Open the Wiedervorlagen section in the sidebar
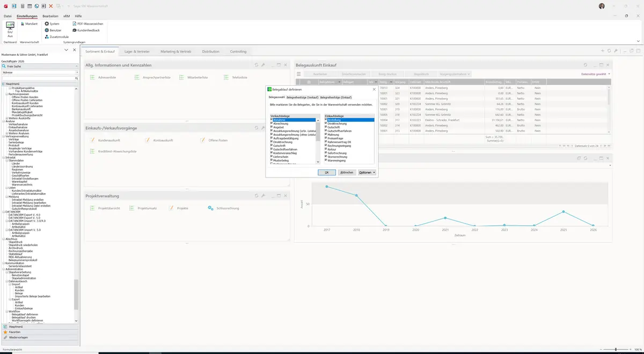This screenshot has height=354, width=644. point(40,337)
